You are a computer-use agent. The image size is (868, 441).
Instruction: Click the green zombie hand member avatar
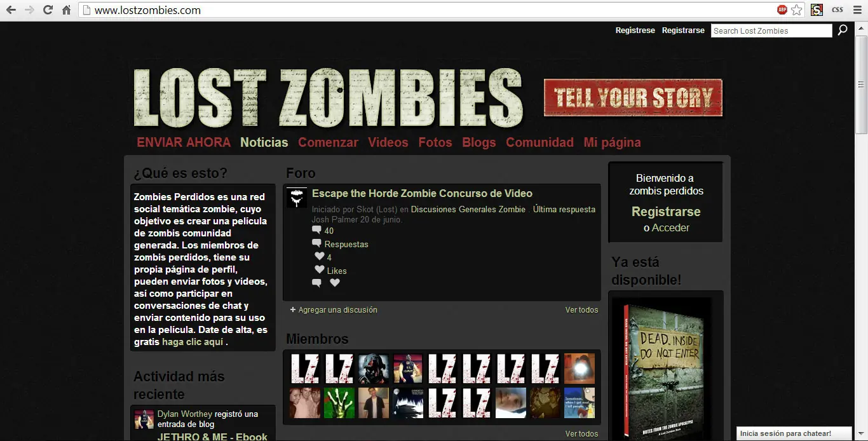[339, 403]
